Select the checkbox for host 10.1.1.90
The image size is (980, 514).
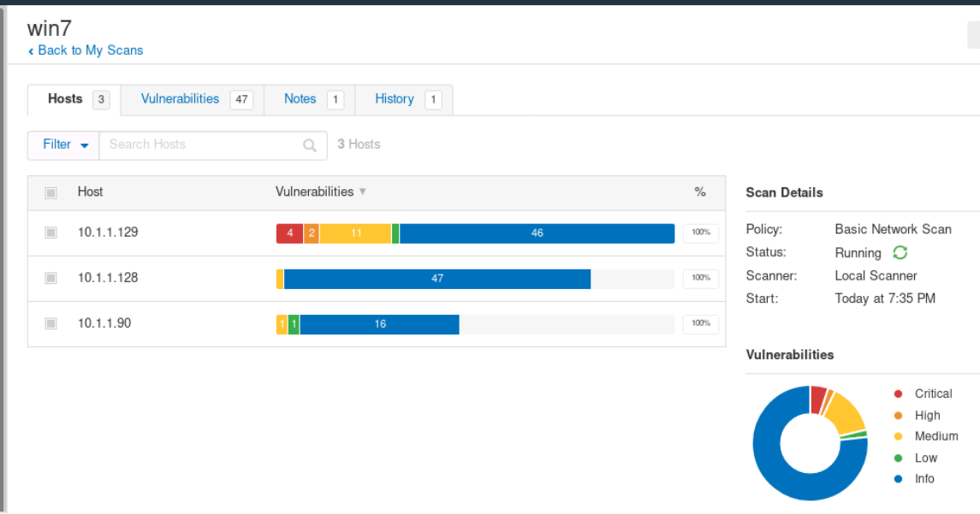point(50,323)
